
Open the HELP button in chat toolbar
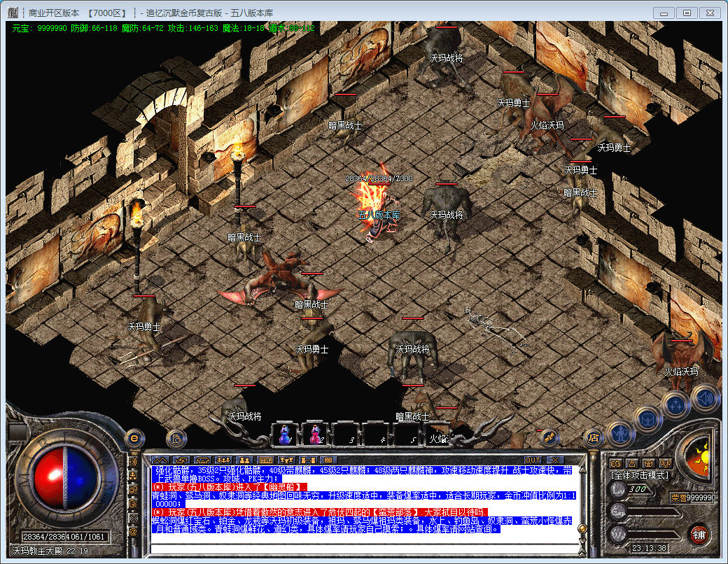(265, 460)
